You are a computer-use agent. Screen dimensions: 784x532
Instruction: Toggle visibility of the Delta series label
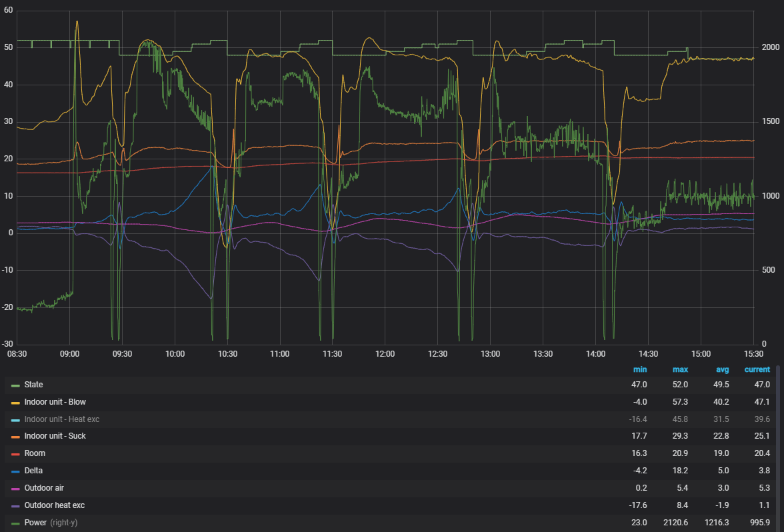coord(35,471)
